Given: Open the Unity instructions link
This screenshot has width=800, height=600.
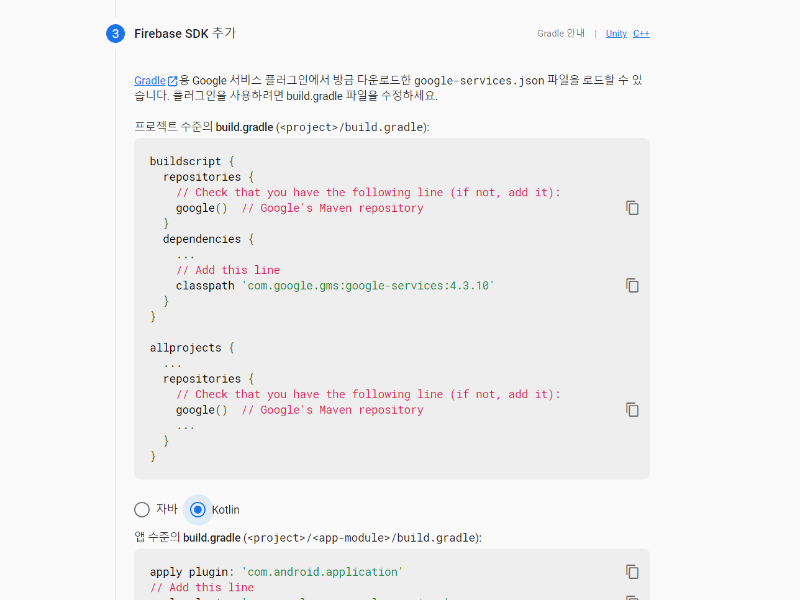Looking at the screenshot, I should [x=616, y=34].
